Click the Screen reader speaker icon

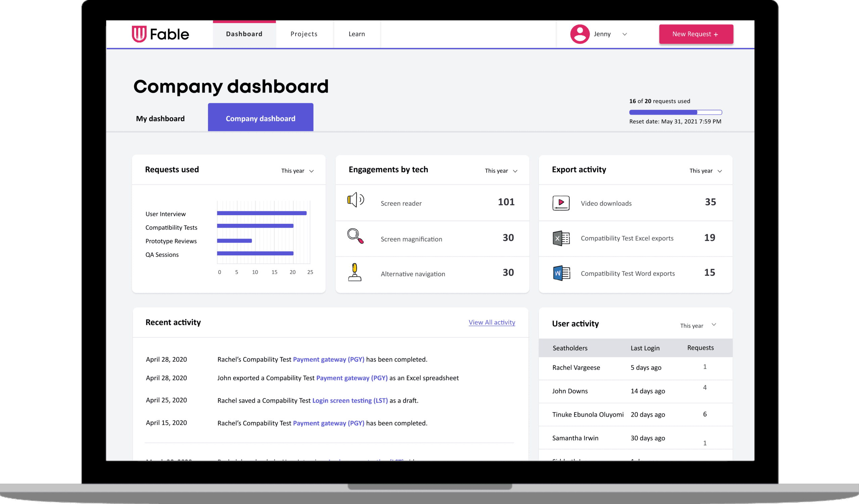coord(355,200)
